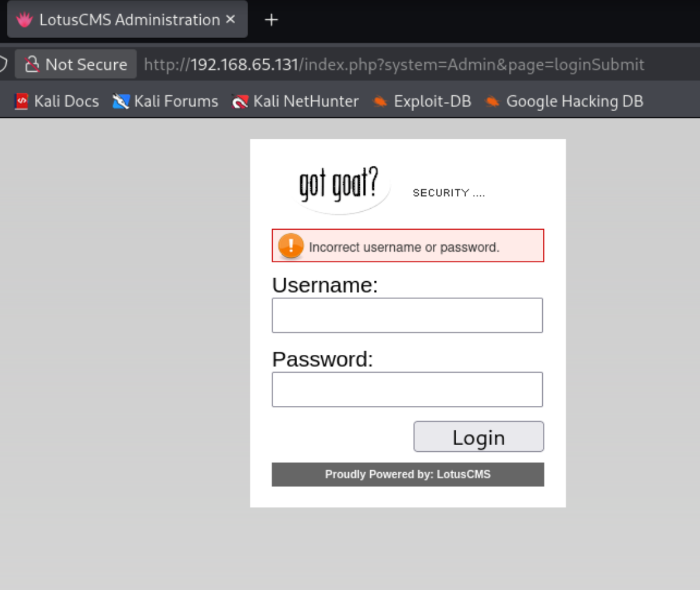700x590 pixels.
Task: Open the Kali Forums bookmark
Action: (x=165, y=101)
